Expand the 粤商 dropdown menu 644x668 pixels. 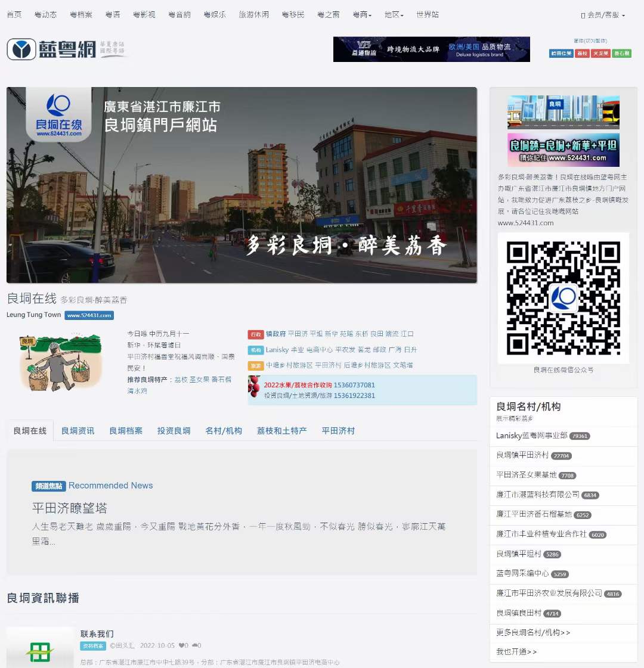362,15
